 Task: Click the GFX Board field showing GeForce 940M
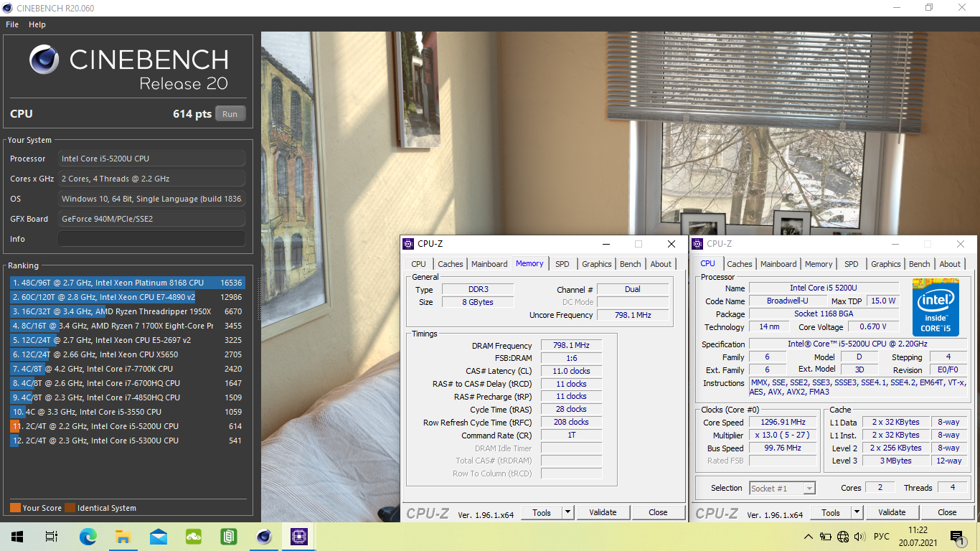pyautogui.click(x=151, y=219)
